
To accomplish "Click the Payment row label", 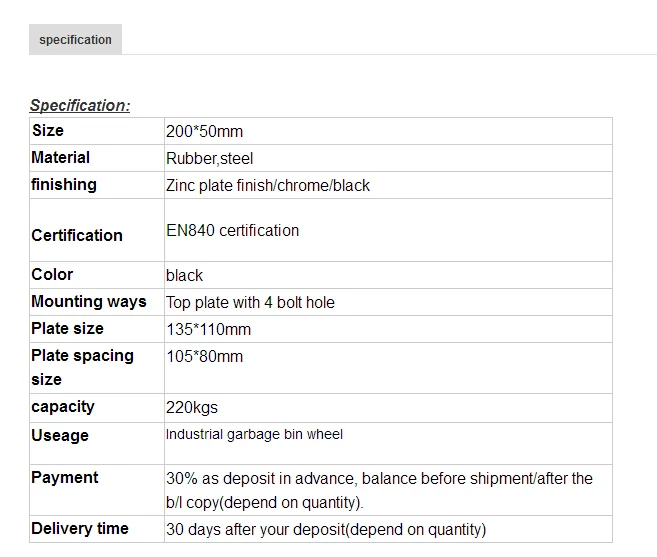I will coord(65,478).
